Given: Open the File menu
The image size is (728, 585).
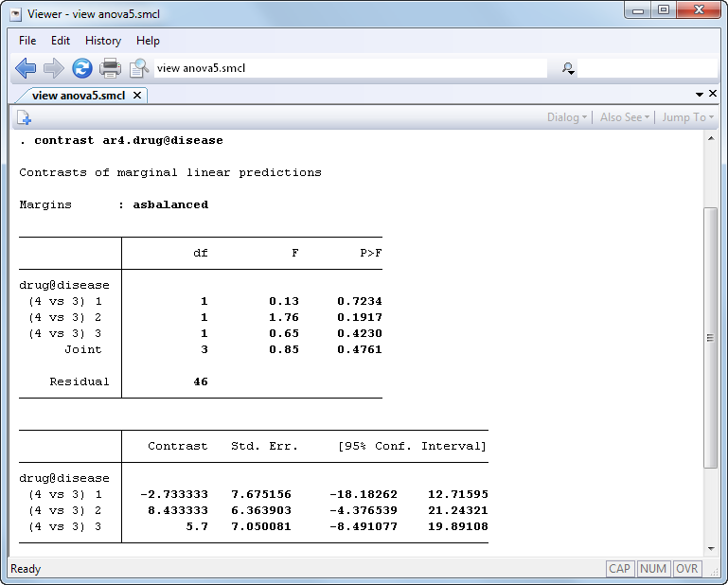Looking at the screenshot, I should 27,41.
